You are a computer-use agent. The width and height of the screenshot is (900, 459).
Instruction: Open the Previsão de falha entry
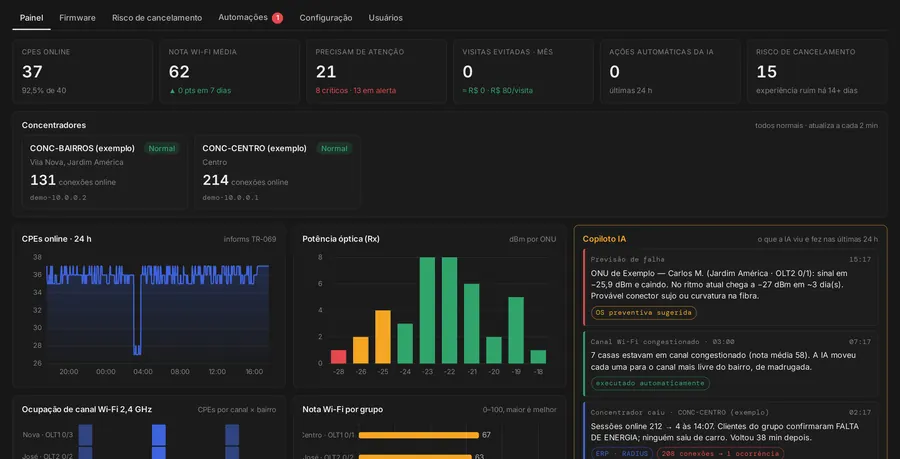(x=730, y=287)
